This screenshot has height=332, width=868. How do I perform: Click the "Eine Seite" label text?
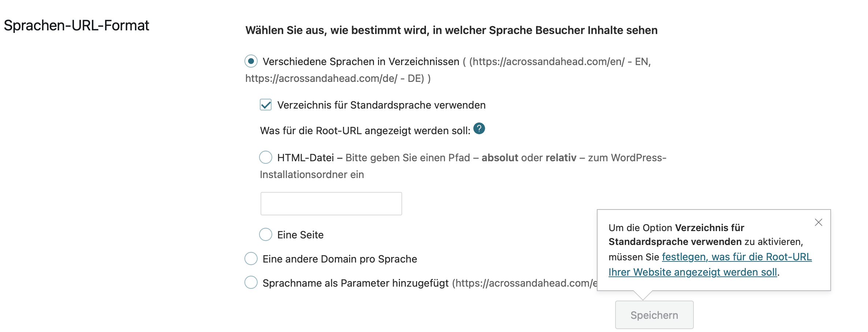300,235
